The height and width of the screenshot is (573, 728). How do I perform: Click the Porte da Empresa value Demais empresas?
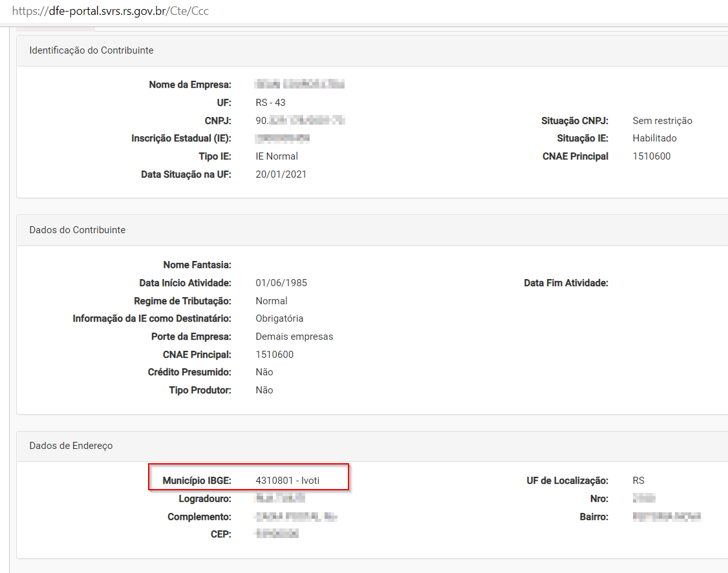pos(294,337)
